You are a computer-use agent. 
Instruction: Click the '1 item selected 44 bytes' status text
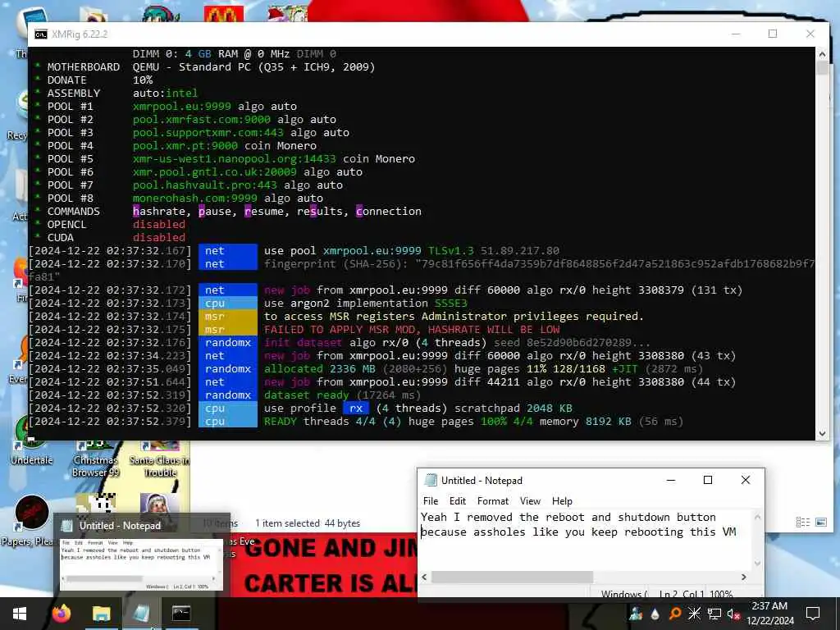click(x=308, y=523)
